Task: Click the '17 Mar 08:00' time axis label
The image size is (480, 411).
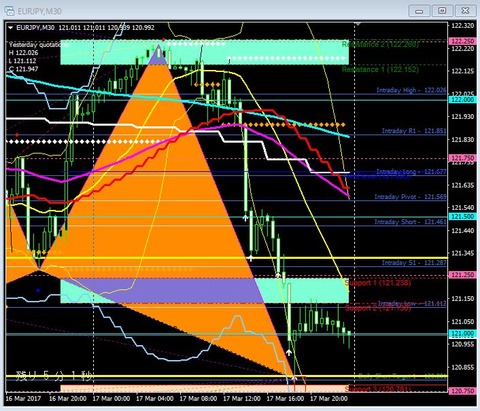Action: pyautogui.click(x=198, y=398)
